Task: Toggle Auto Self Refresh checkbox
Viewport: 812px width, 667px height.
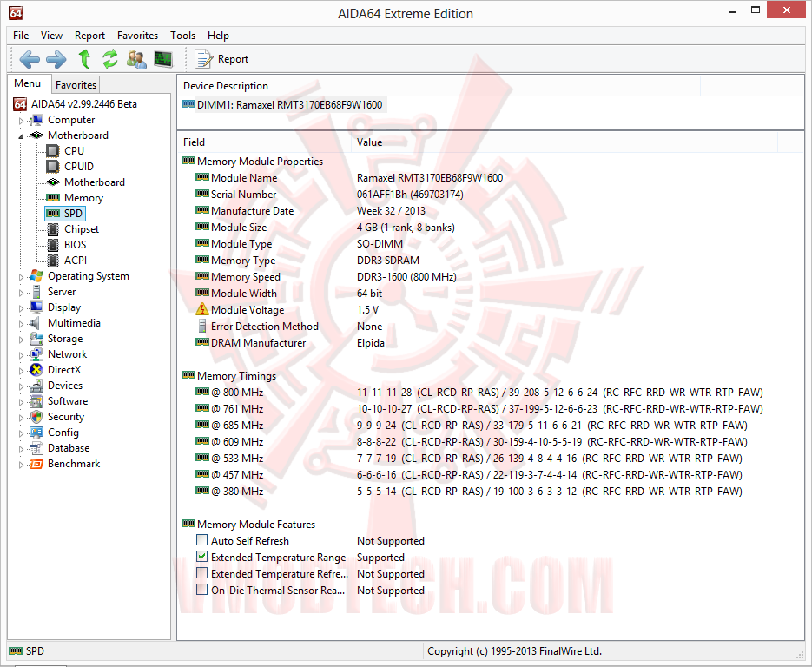Action: tap(202, 540)
